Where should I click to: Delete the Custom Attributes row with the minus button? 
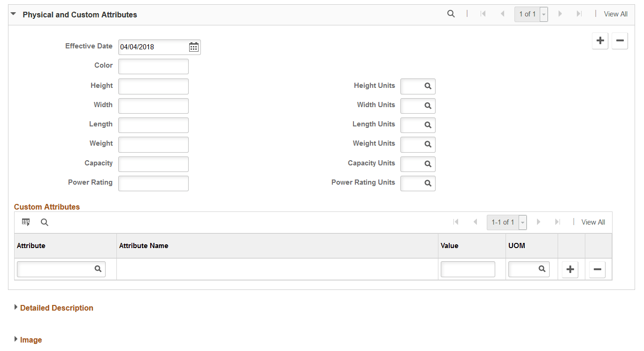(597, 269)
